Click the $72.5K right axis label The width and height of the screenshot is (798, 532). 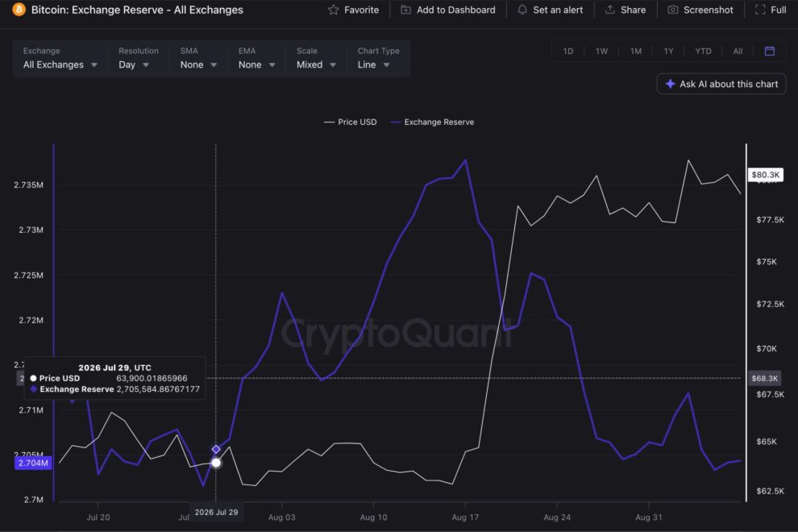point(770,305)
